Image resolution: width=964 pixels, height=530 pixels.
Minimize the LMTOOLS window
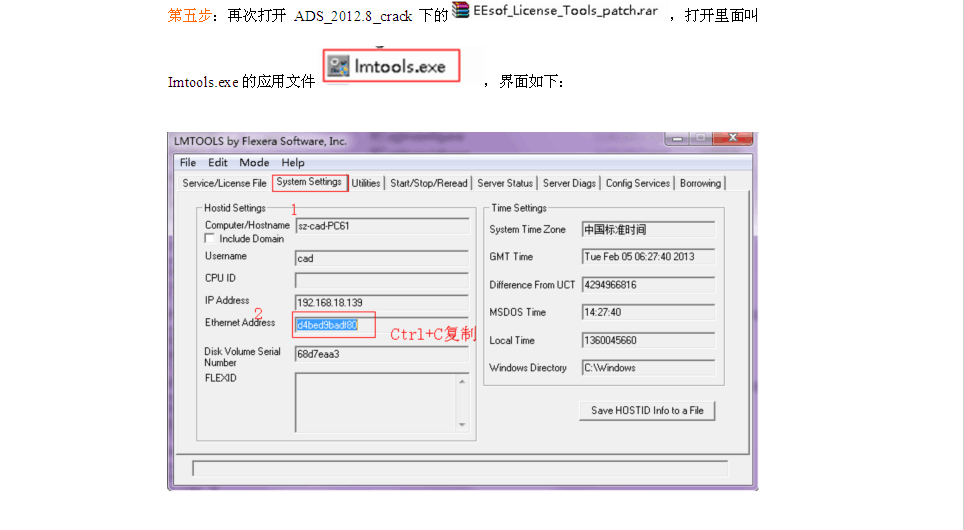677,138
